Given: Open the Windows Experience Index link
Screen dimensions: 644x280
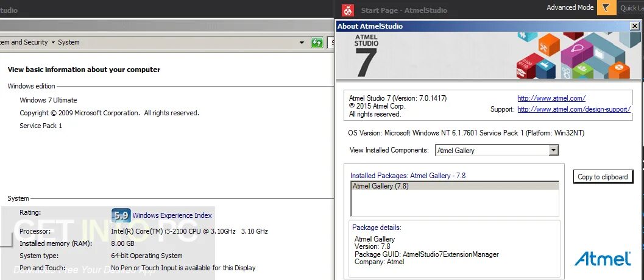Looking at the screenshot, I should tap(172, 215).
